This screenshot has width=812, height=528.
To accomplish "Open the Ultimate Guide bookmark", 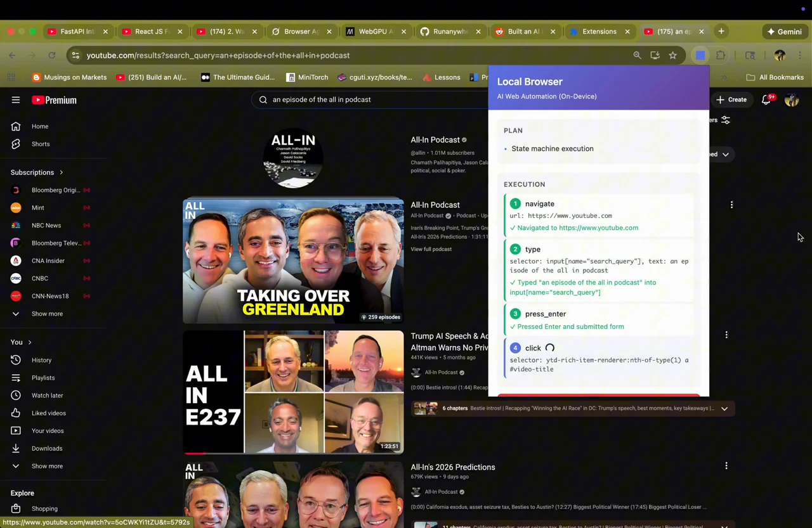I will coord(237,77).
